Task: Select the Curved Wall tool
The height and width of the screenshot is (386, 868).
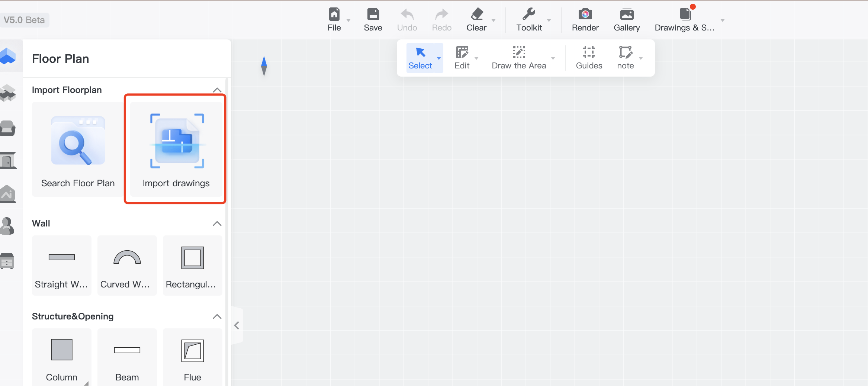Action: pyautogui.click(x=127, y=266)
